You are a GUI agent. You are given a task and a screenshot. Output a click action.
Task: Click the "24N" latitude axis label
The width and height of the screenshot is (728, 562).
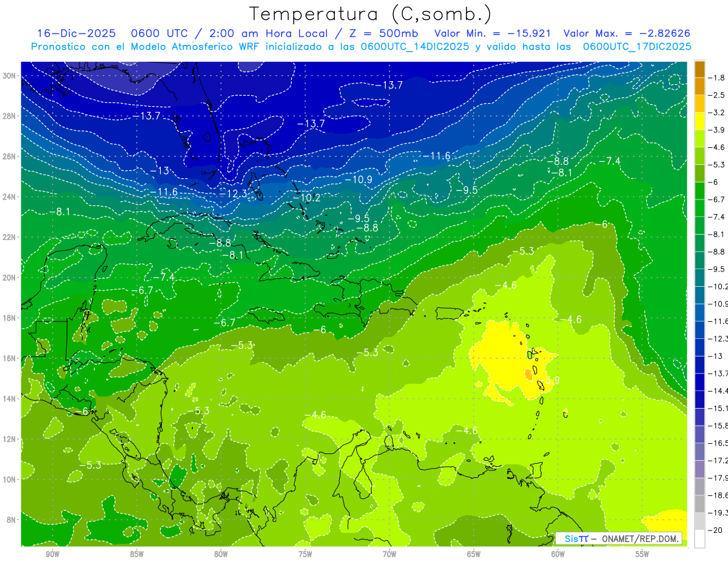click(x=10, y=197)
